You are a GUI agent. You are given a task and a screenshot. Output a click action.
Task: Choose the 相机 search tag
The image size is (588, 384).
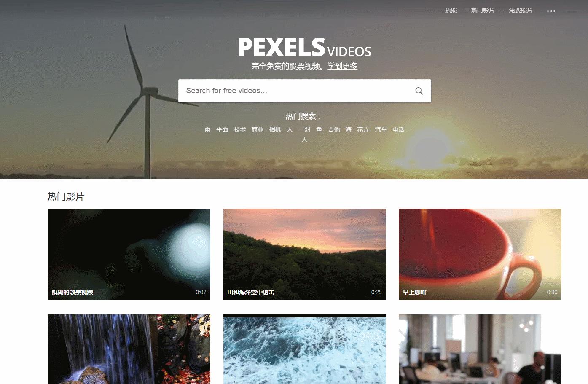click(275, 129)
